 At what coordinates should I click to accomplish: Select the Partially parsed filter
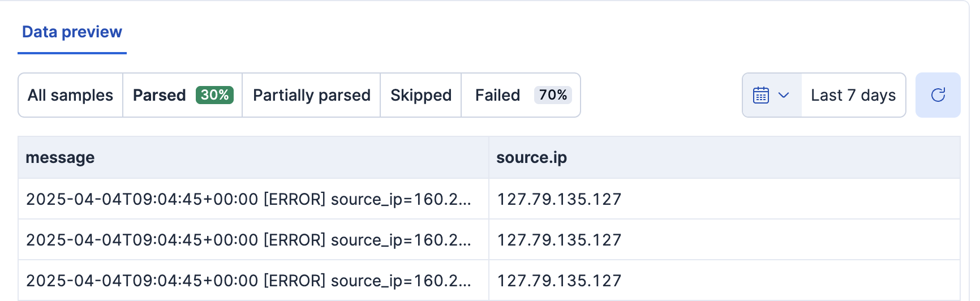pyautogui.click(x=311, y=95)
